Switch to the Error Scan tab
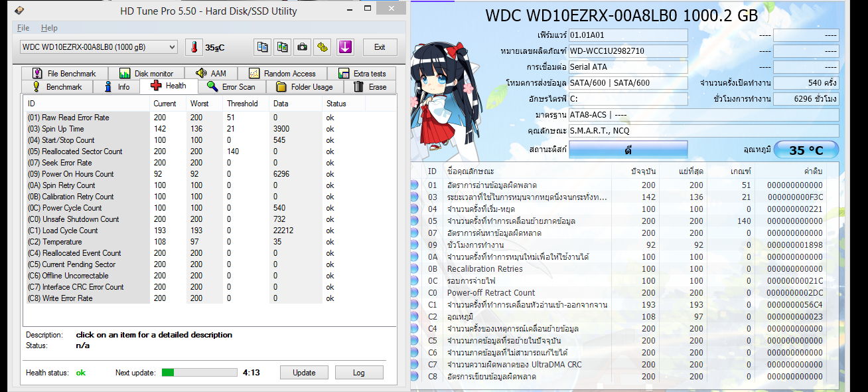 point(231,86)
